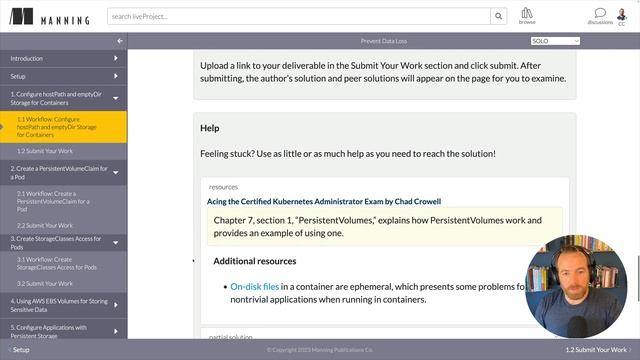Screen dimensions: 640x360
Task: Click the Manning logo
Action: [x=49, y=17]
